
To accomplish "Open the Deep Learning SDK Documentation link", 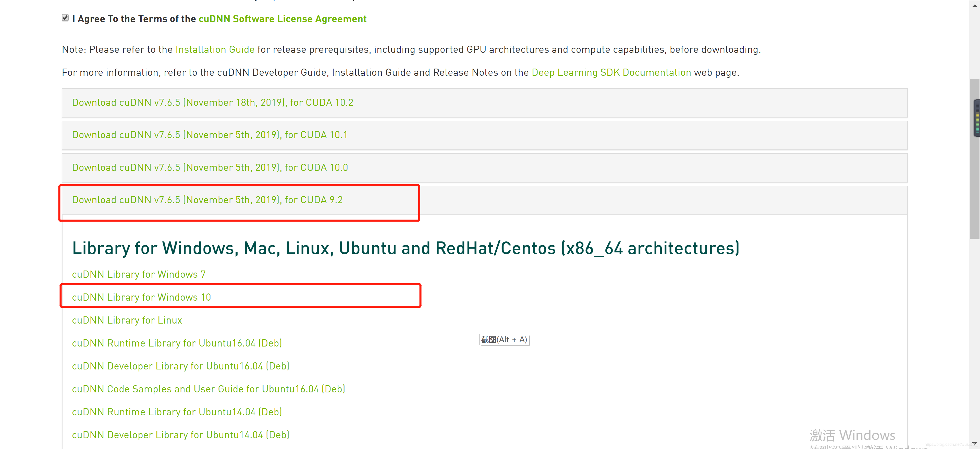I will coord(611,72).
